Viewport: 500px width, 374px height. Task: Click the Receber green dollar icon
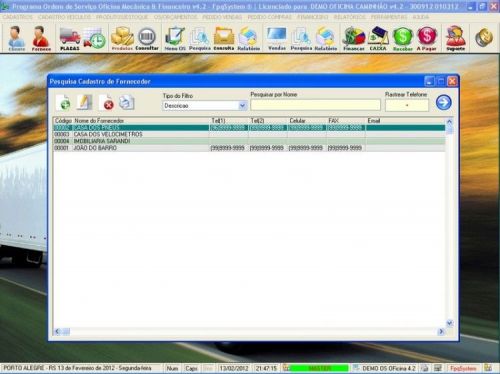coord(403,38)
